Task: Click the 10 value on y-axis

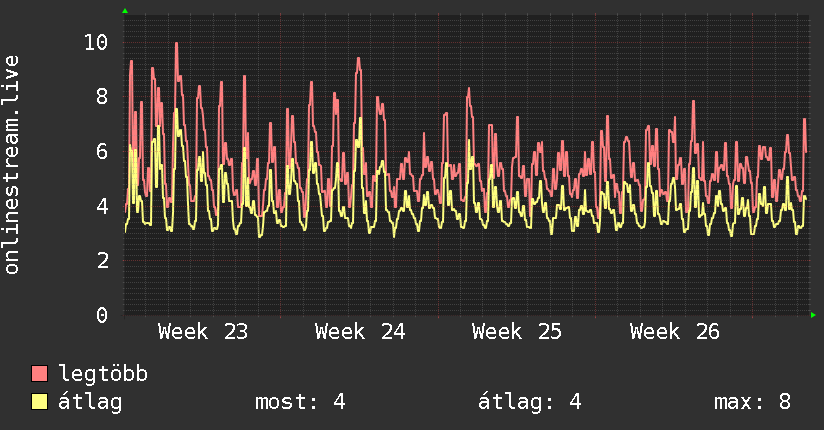Action: tap(96, 42)
